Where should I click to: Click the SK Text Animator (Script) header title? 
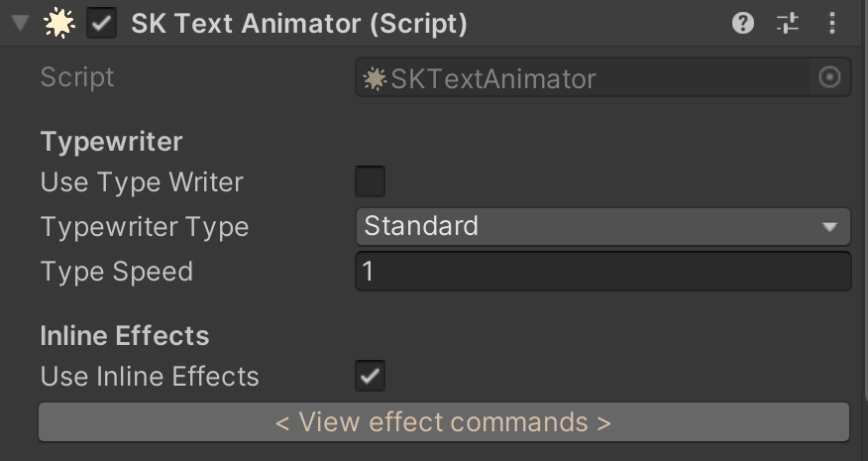[x=299, y=24]
